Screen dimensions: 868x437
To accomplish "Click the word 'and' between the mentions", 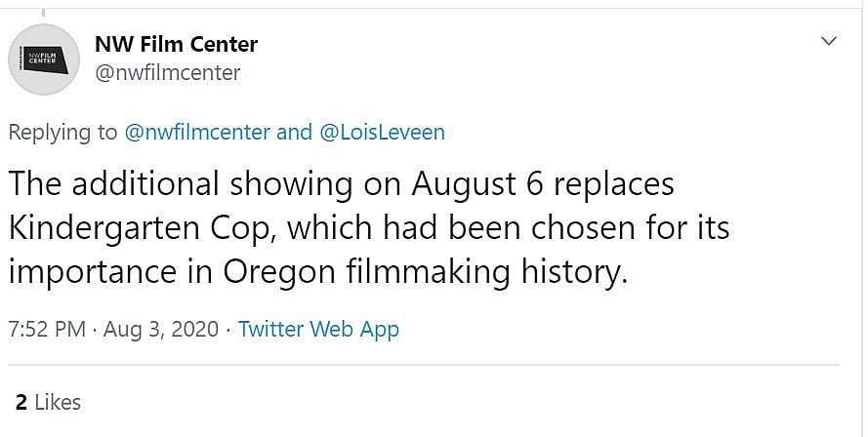I will 294,133.
